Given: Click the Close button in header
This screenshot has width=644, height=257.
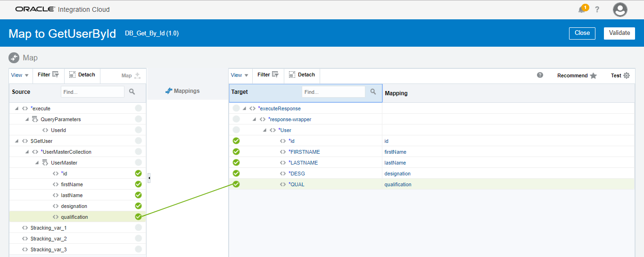Looking at the screenshot, I should tap(582, 33).
